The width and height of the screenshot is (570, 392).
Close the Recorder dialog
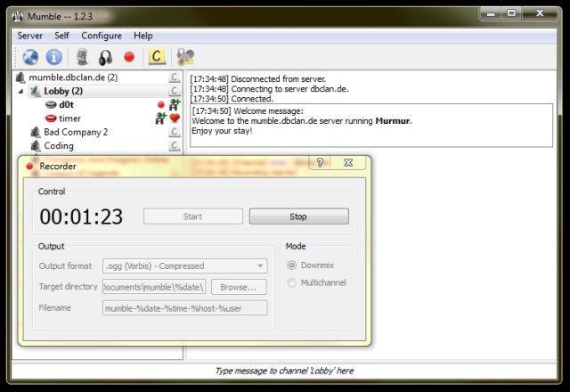coord(348,162)
